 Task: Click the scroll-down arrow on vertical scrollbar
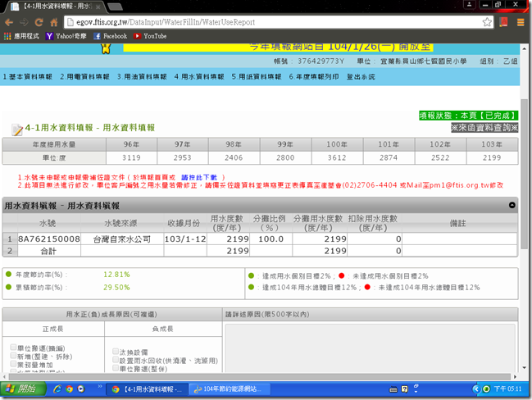coord(525,367)
